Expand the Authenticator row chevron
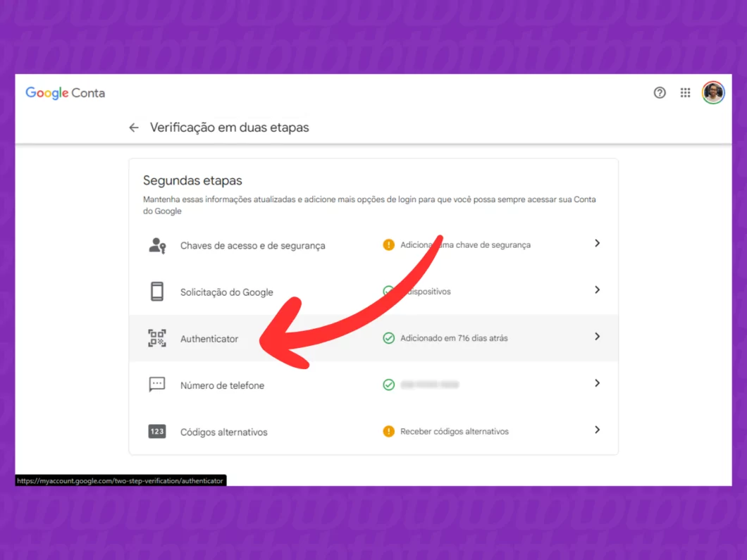 pos(597,337)
